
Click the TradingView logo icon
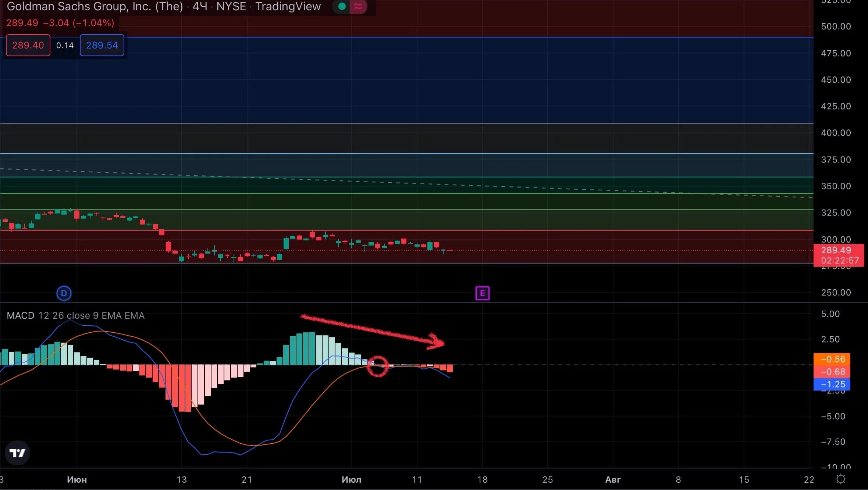click(17, 453)
